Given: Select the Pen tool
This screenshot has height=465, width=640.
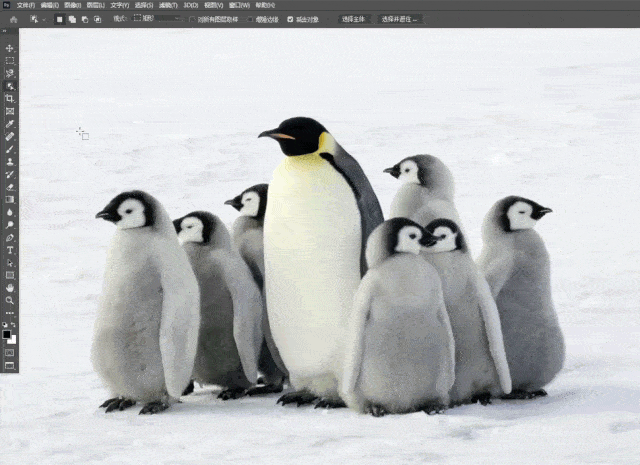Looking at the screenshot, I should 9,238.
